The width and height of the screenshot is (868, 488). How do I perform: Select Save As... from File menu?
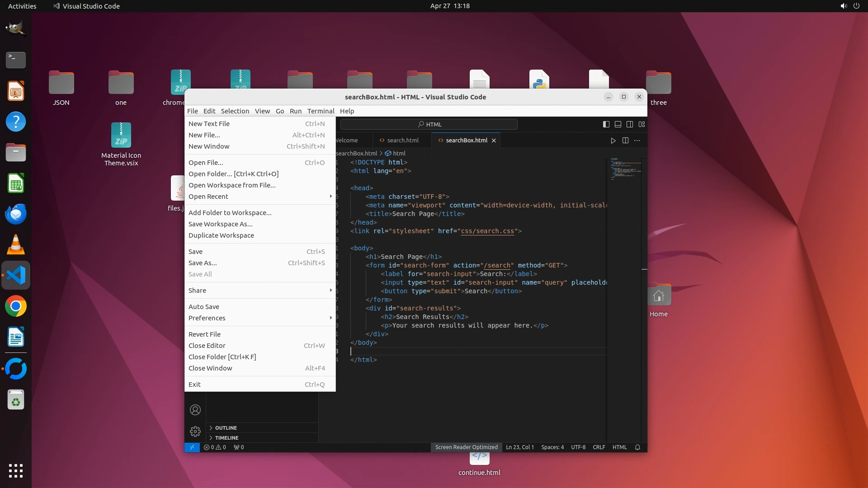(x=203, y=263)
